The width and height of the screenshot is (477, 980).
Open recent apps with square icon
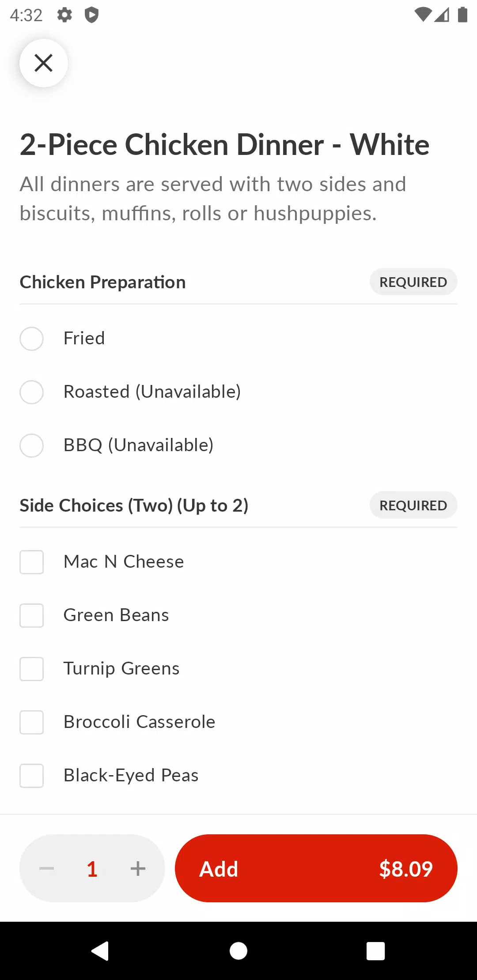coord(376,950)
